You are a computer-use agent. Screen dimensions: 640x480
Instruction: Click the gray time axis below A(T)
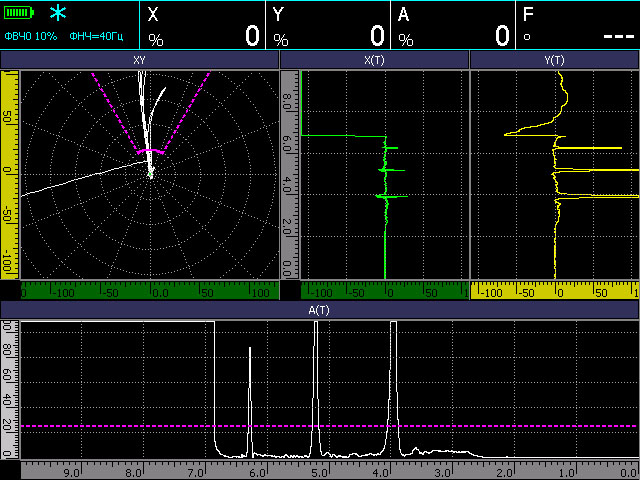coord(328,470)
